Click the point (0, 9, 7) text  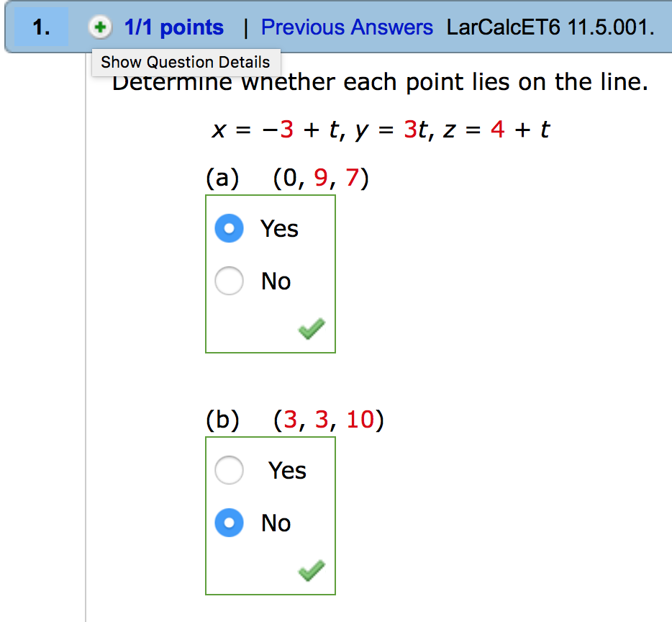[x=321, y=178]
